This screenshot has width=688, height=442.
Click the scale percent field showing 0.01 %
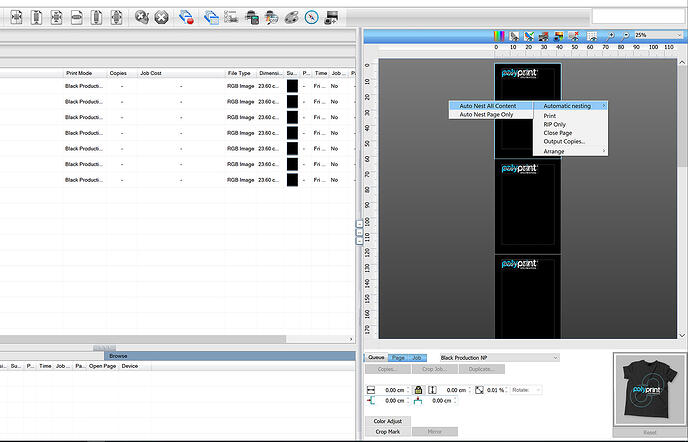(x=497, y=390)
